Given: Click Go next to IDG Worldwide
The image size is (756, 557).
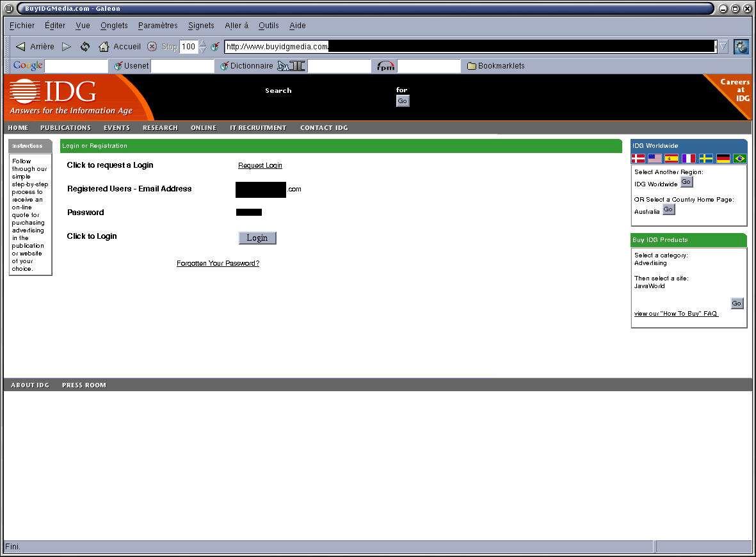Looking at the screenshot, I should pyautogui.click(x=687, y=182).
